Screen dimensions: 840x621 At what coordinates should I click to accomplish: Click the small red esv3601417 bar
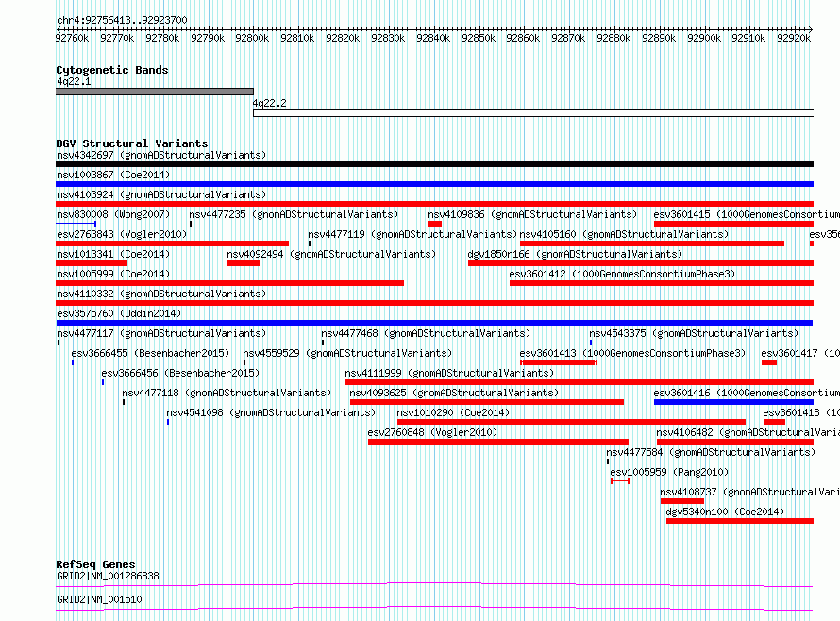click(769, 362)
